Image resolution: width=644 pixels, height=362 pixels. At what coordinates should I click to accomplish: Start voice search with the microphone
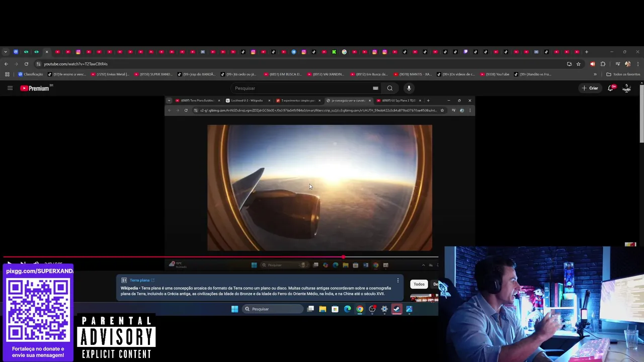tap(409, 88)
